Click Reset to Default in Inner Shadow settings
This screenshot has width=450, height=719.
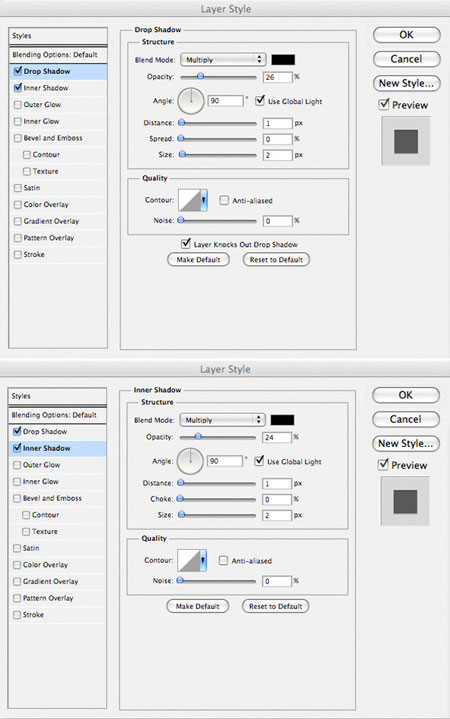pos(275,606)
